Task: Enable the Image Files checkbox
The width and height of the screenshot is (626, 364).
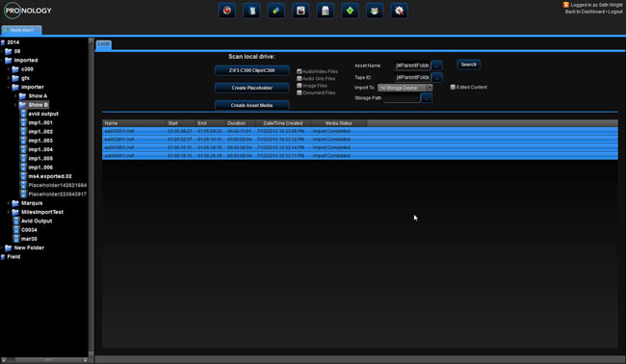Action: pos(299,86)
